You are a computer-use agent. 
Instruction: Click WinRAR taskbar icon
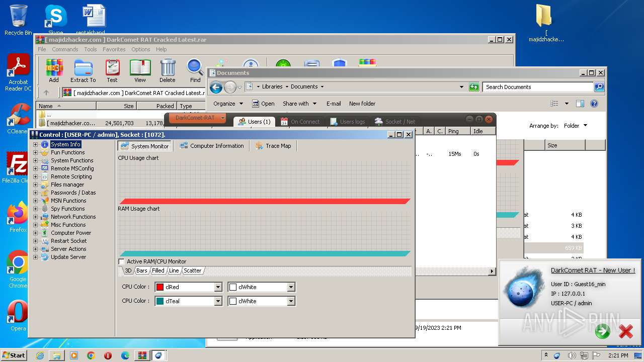142,355
